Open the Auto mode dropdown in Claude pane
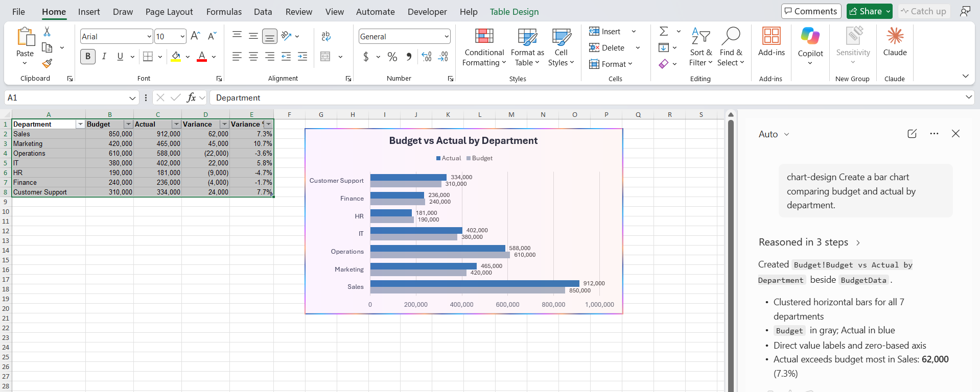Image resolution: width=980 pixels, height=392 pixels. click(x=774, y=134)
